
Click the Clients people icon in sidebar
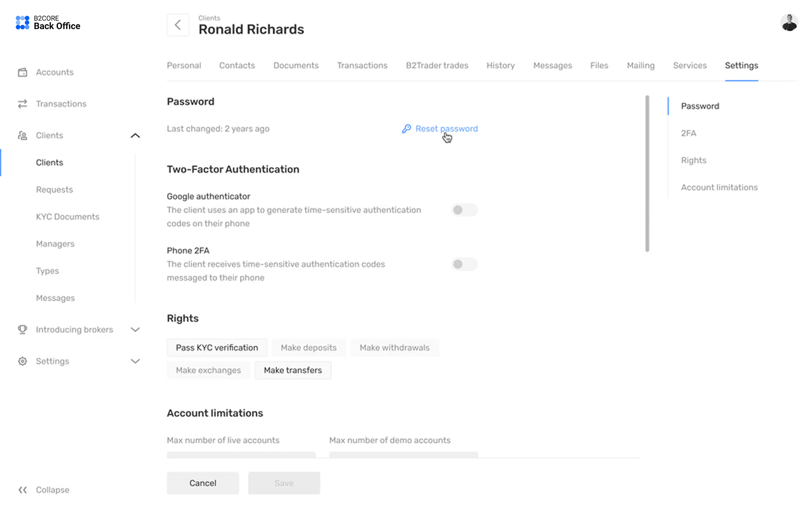tap(23, 135)
